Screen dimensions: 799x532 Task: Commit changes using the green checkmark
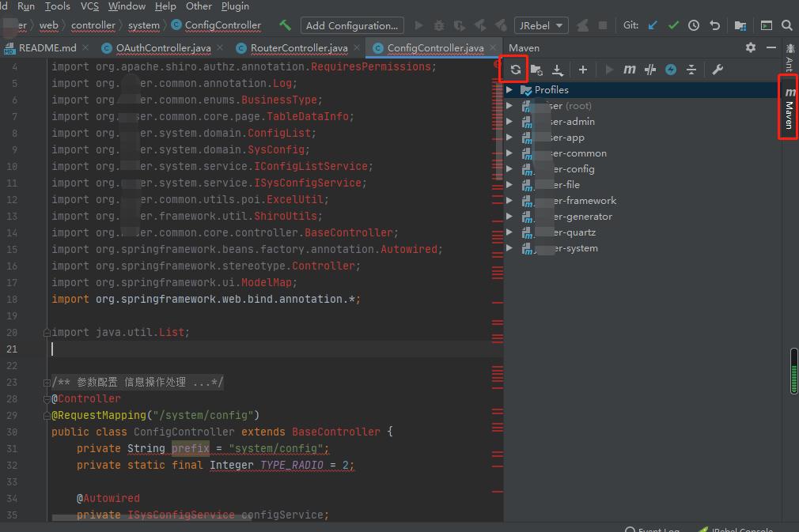coord(673,25)
